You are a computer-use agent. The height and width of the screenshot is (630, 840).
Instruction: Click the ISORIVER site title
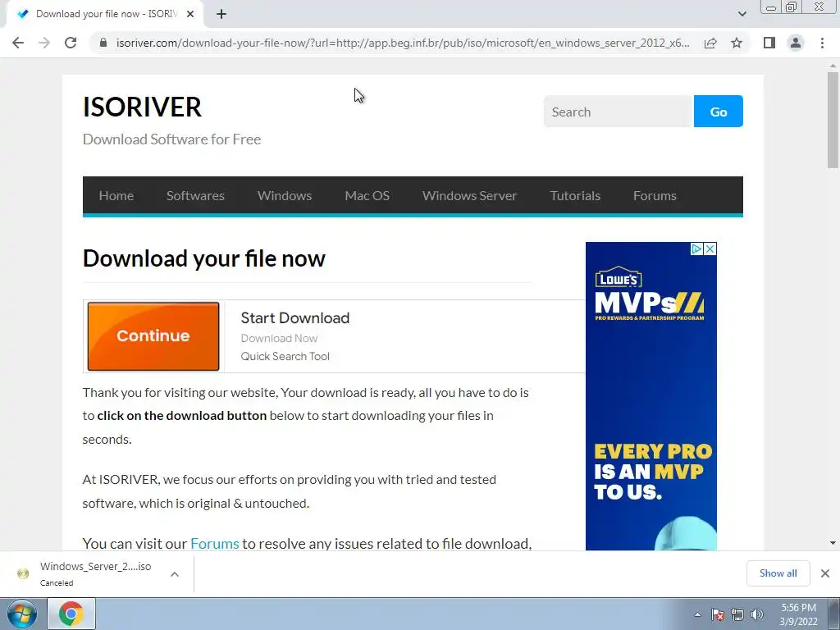tap(142, 107)
